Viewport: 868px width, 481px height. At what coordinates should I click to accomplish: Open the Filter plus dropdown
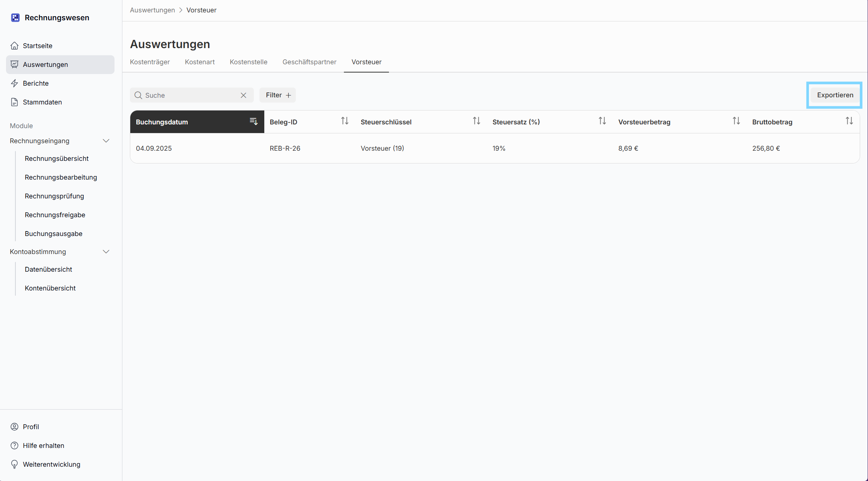[277, 95]
